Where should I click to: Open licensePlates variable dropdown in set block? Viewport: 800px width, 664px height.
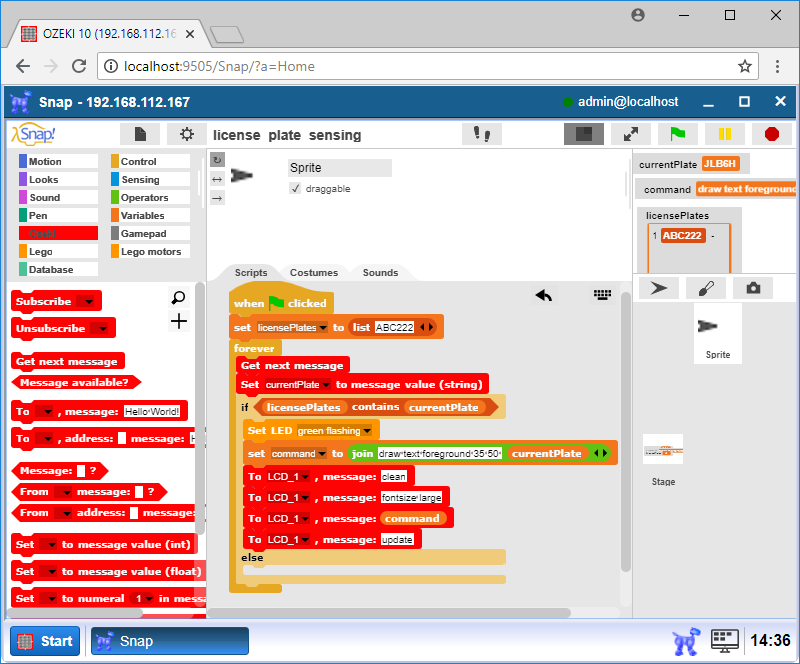[x=292, y=328]
